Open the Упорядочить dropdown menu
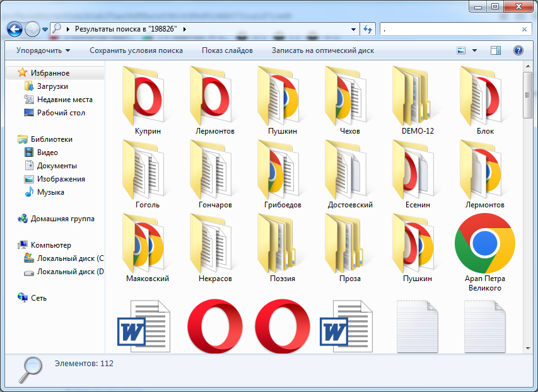The height and width of the screenshot is (392, 538). (x=44, y=50)
